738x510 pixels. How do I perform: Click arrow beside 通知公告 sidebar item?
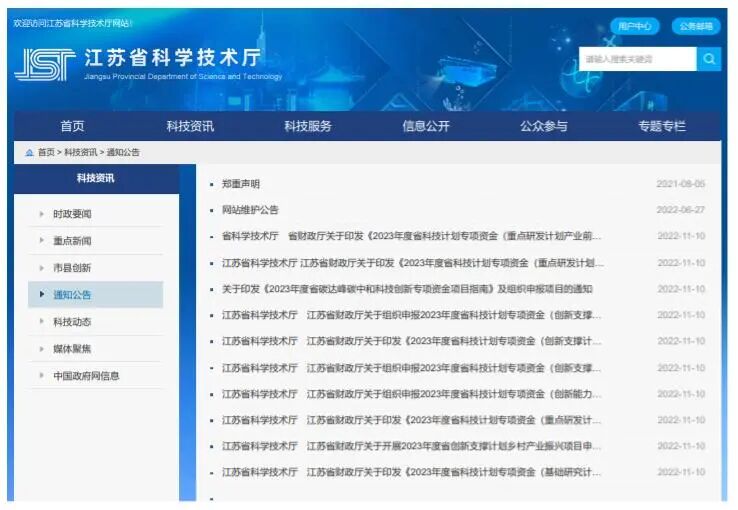tap(42, 295)
